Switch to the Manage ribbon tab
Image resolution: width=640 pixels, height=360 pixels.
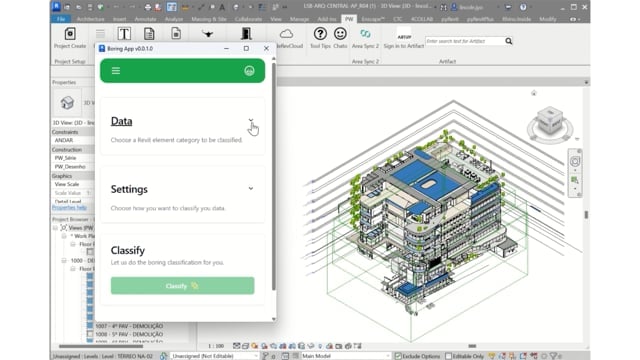299,19
